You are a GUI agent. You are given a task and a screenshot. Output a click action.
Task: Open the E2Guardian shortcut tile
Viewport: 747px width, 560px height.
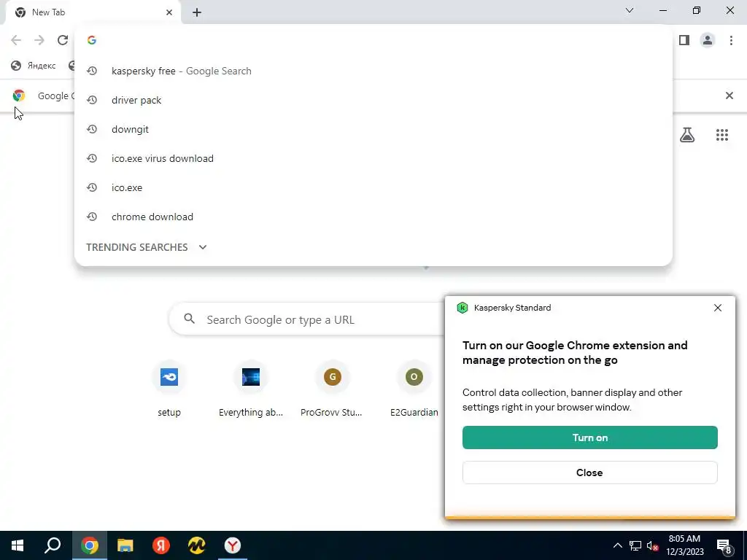coord(414,389)
